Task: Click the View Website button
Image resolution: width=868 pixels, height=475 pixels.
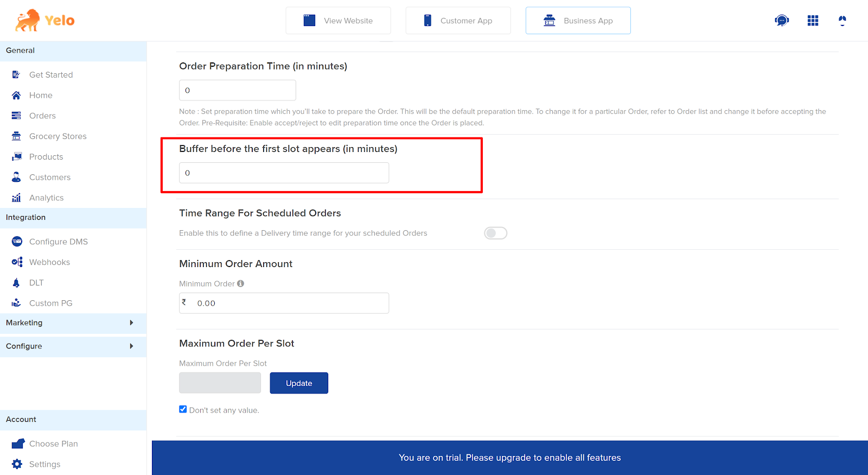Action: pos(338,21)
